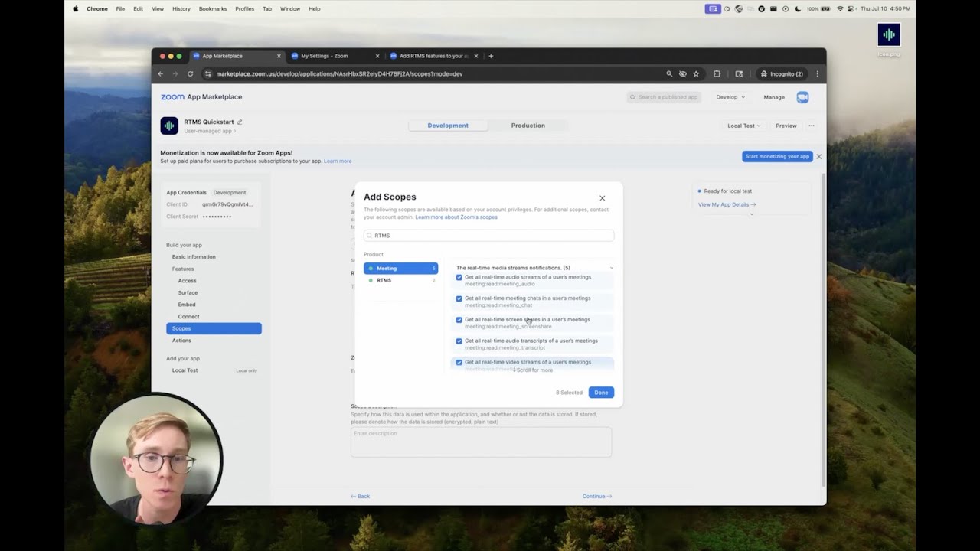Viewport: 980px width, 551px height.
Task: Expand the User-managed app chevron
Action: pyautogui.click(x=235, y=132)
